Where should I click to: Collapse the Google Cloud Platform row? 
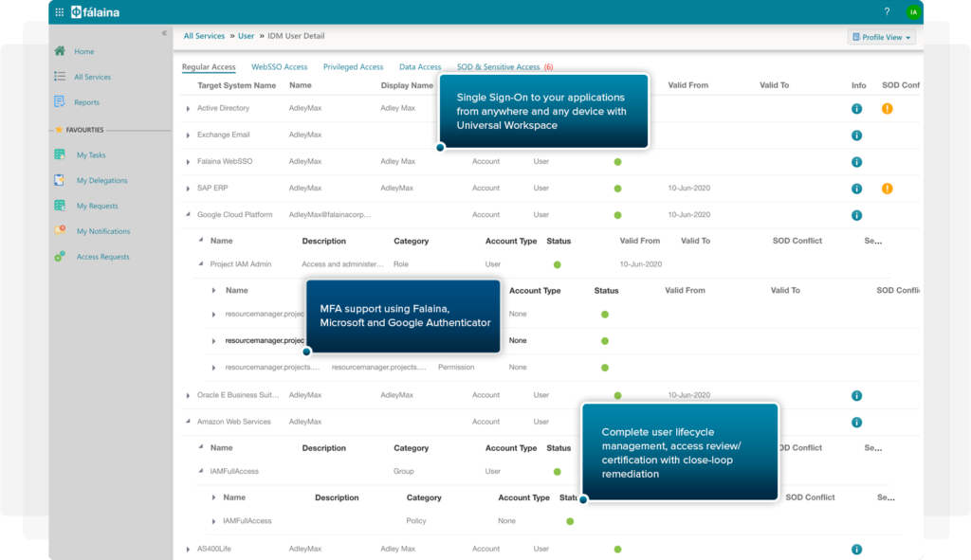tap(188, 214)
